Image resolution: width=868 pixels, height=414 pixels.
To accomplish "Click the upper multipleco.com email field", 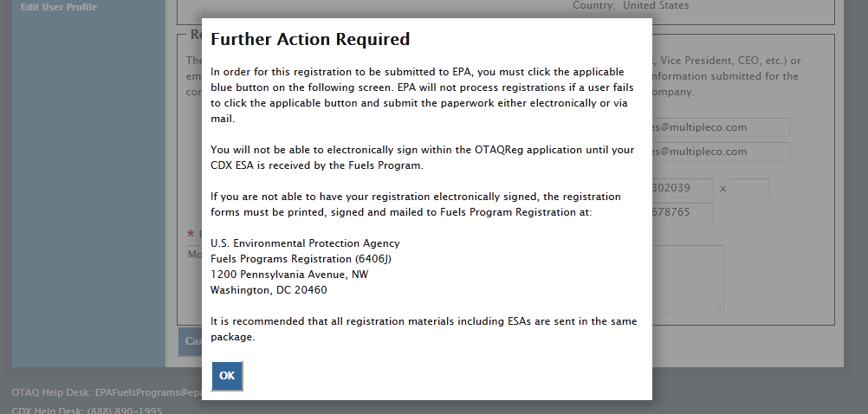I will [721, 127].
